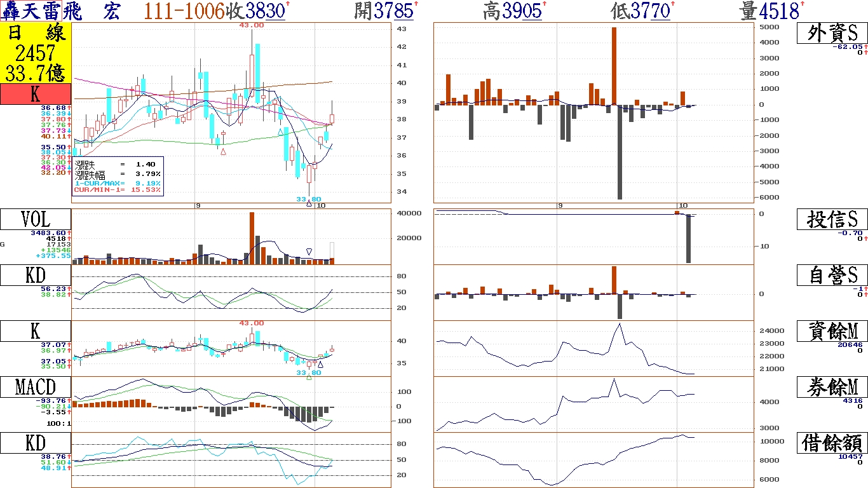Select the 借餘額 borrowing balance label
Viewport: 868px width, 488px height.
(x=832, y=443)
